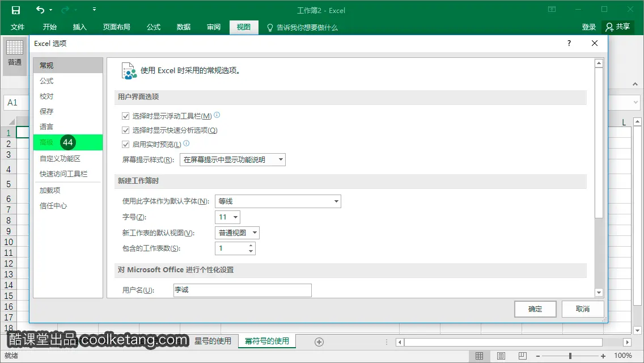Click zoom out minus icon
This screenshot has width=644, height=363.
pos(538,356)
